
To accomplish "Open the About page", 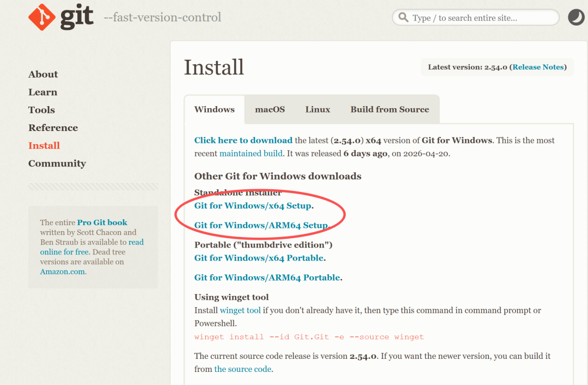I will click(43, 74).
